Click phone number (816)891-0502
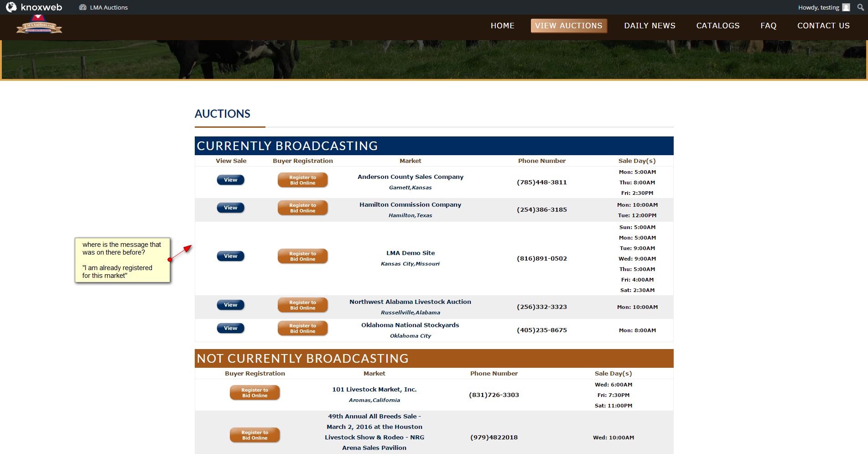Viewport: 868px width, 454px height. click(542, 259)
